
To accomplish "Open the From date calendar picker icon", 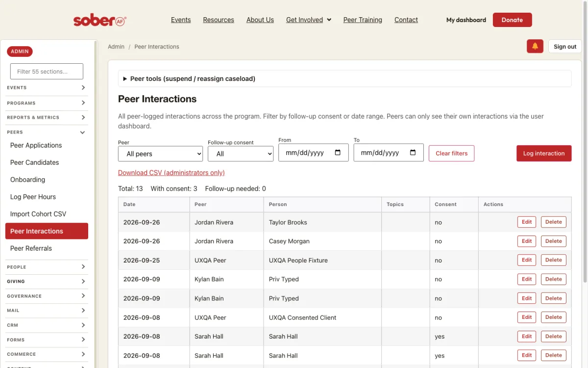I will (338, 153).
